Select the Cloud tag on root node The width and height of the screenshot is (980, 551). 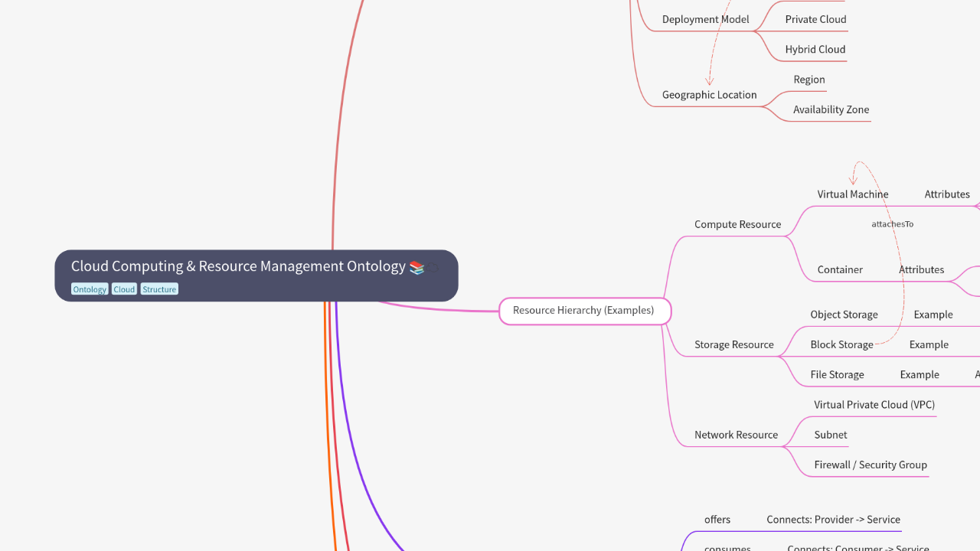click(124, 289)
